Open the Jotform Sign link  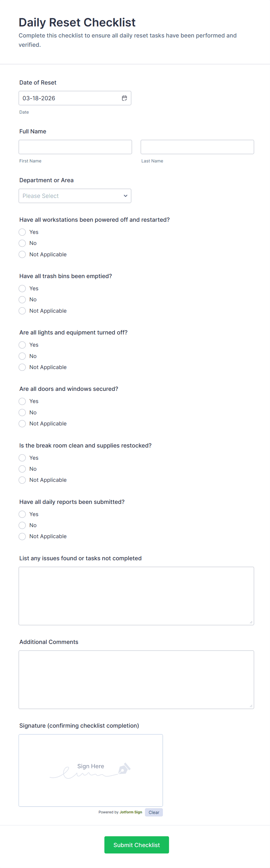(x=131, y=812)
